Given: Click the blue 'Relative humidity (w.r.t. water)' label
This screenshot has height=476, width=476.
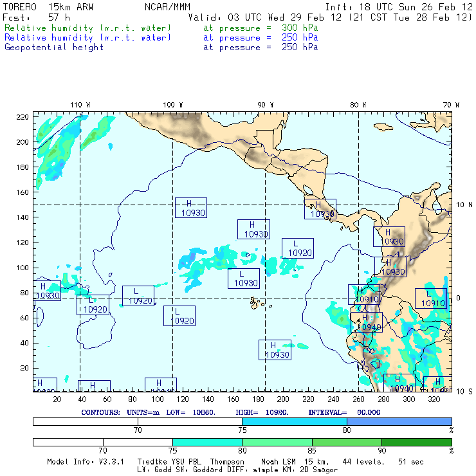Looking at the screenshot, I should coord(87,38).
